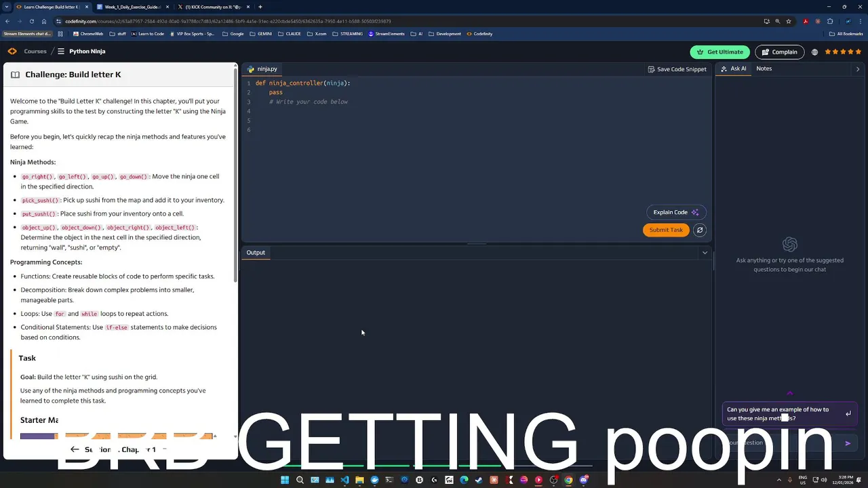The width and height of the screenshot is (868, 488).
Task: Click the Explain Code button
Action: click(676, 212)
